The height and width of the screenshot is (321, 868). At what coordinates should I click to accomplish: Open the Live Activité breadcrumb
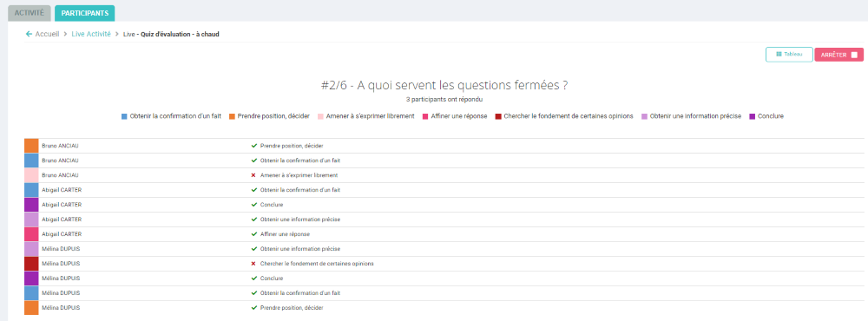pyautogui.click(x=91, y=35)
